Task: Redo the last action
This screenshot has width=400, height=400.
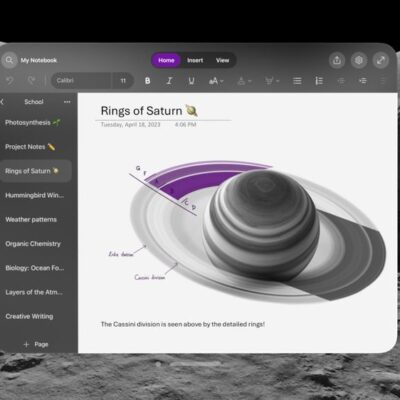Action: pyautogui.click(x=31, y=81)
